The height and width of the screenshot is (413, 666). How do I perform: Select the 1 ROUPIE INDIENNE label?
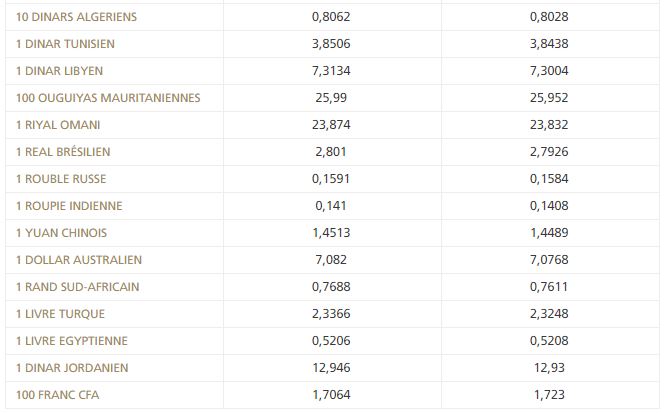[x=69, y=206]
